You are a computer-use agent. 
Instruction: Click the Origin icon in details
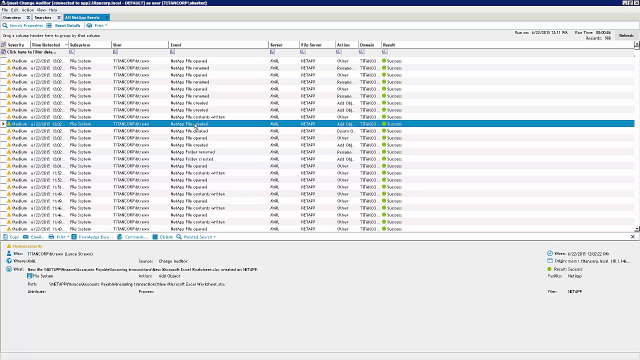tap(550, 261)
